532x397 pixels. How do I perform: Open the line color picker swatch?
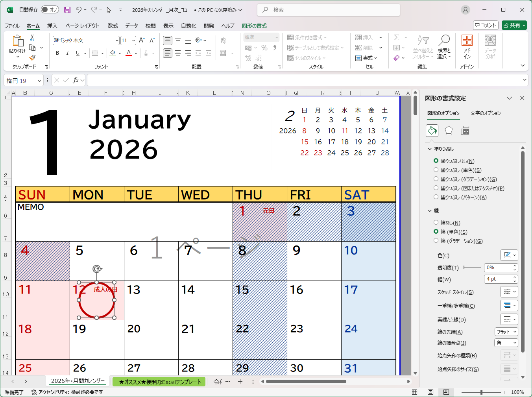click(509, 255)
